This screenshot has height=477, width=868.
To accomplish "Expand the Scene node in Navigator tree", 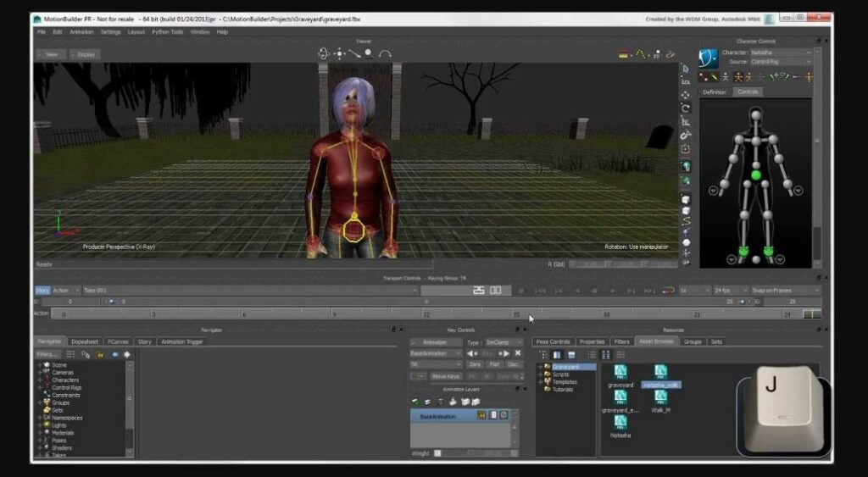I will coord(40,365).
